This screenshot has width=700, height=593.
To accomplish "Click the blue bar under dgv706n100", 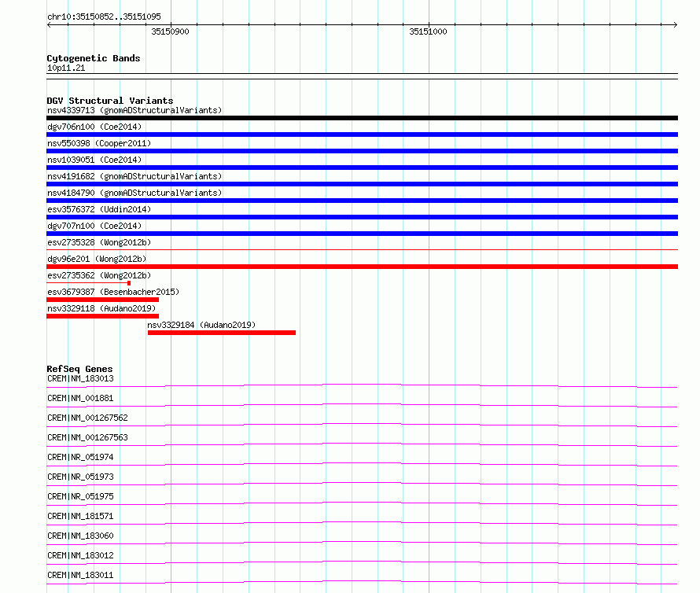I will pos(362,134).
